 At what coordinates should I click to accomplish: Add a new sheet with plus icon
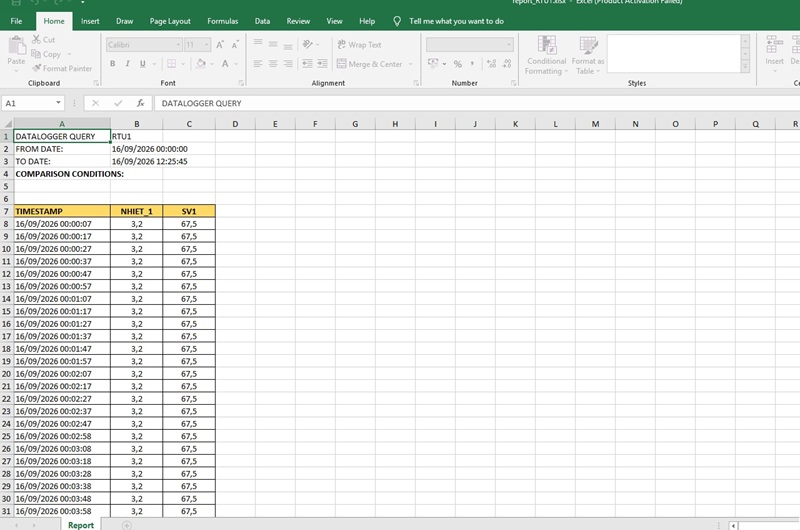(x=127, y=525)
